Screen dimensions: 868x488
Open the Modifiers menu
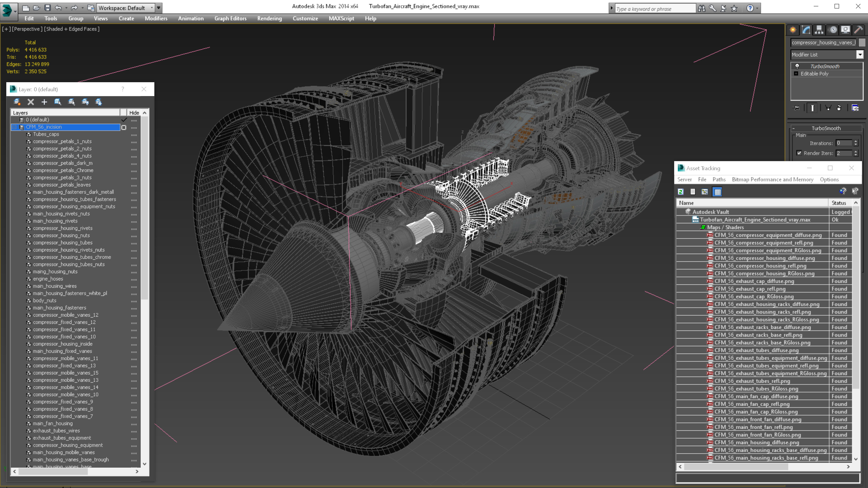(x=156, y=18)
